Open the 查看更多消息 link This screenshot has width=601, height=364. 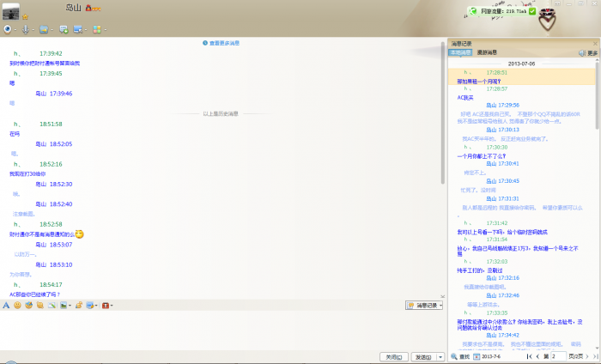tap(224, 43)
